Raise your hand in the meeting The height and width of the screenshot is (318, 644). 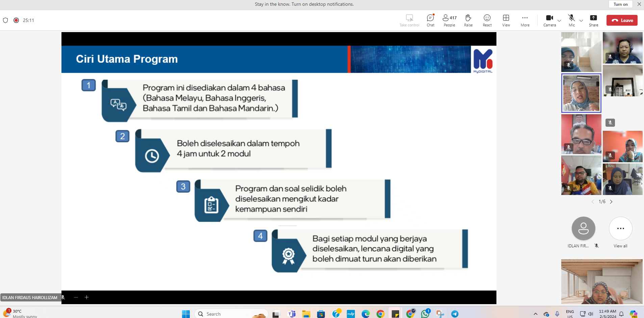pyautogui.click(x=468, y=20)
